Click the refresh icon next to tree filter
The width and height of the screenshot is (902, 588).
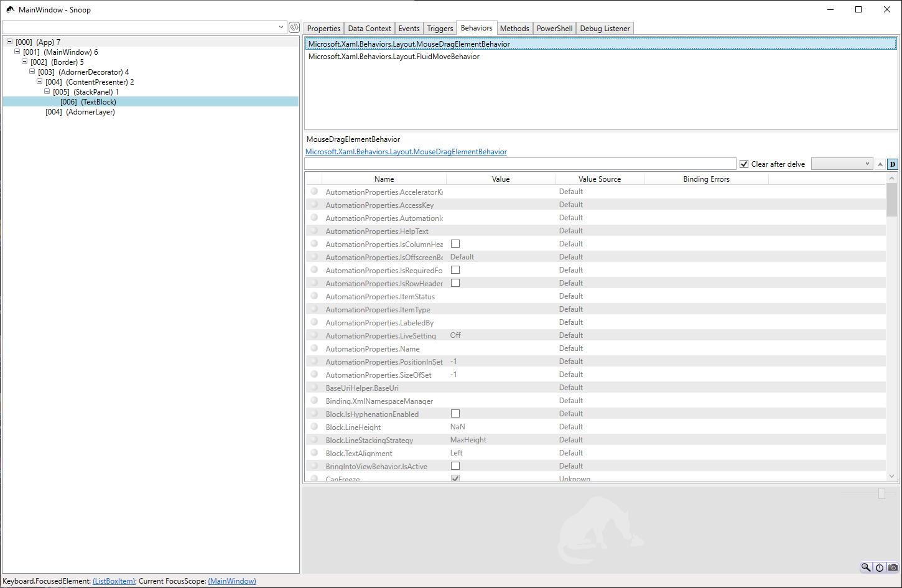pyautogui.click(x=293, y=27)
